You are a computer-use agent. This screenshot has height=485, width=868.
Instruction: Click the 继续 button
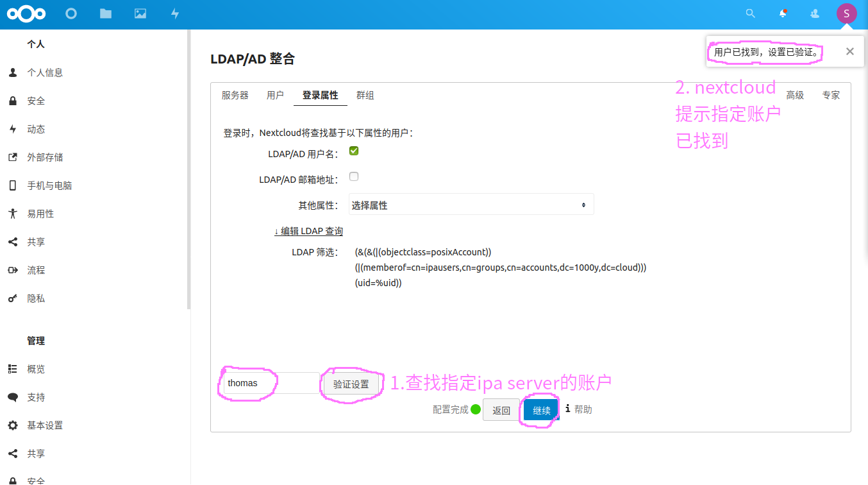[x=542, y=411]
